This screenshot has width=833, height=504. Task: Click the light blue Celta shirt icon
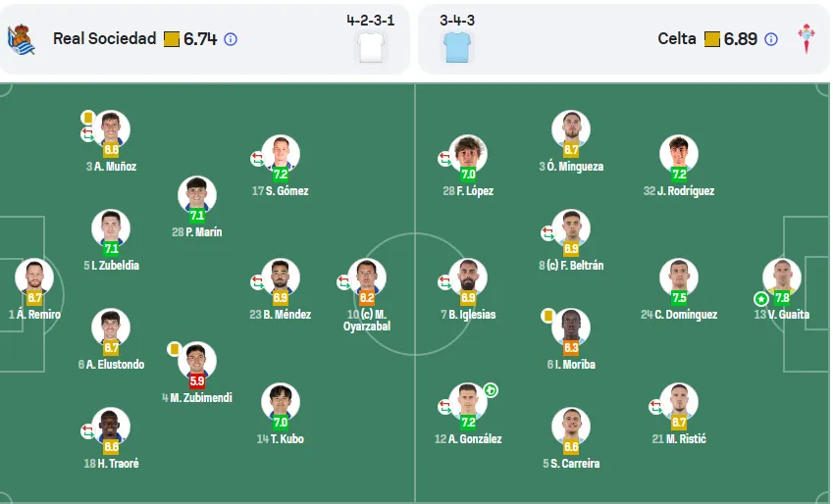(x=457, y=47)
